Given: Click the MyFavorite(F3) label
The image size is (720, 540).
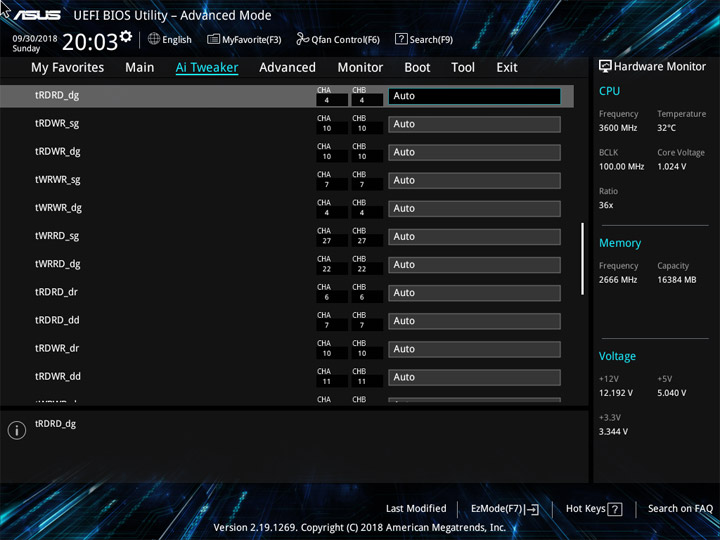Looking at the screenshot, I should 252,40.
